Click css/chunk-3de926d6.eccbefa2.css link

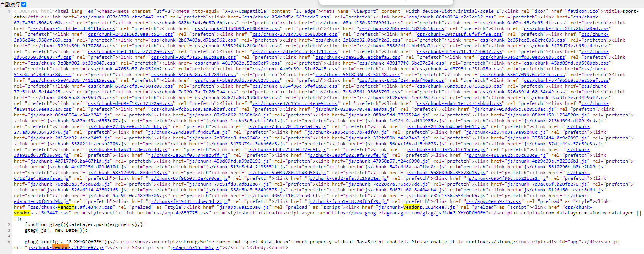[358, 57]
